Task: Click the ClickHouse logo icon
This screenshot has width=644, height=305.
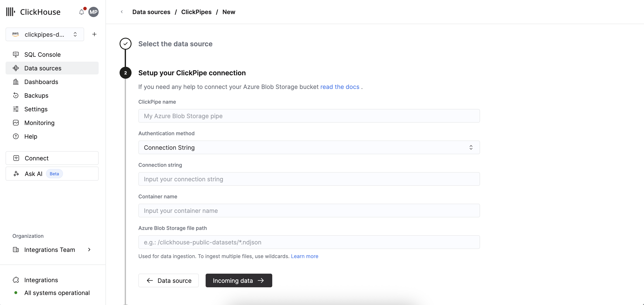Action: 10,12
